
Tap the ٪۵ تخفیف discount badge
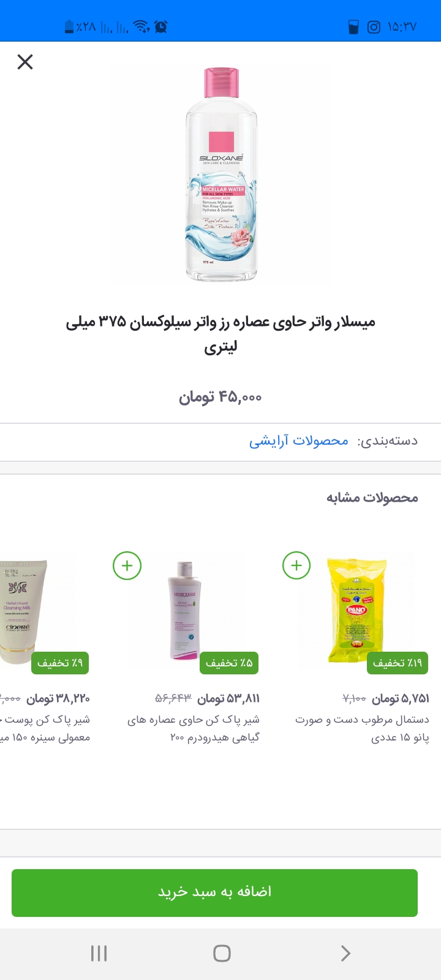[229, 663]
